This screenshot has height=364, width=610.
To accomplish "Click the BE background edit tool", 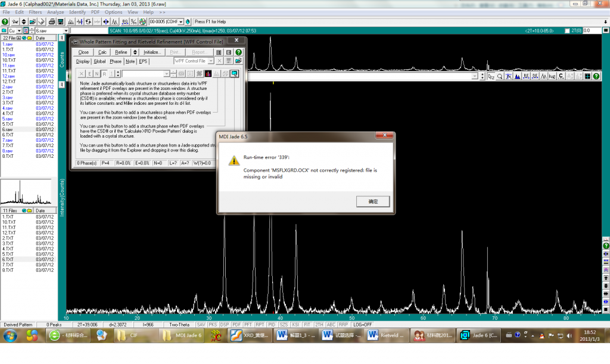I will point(526,77).
